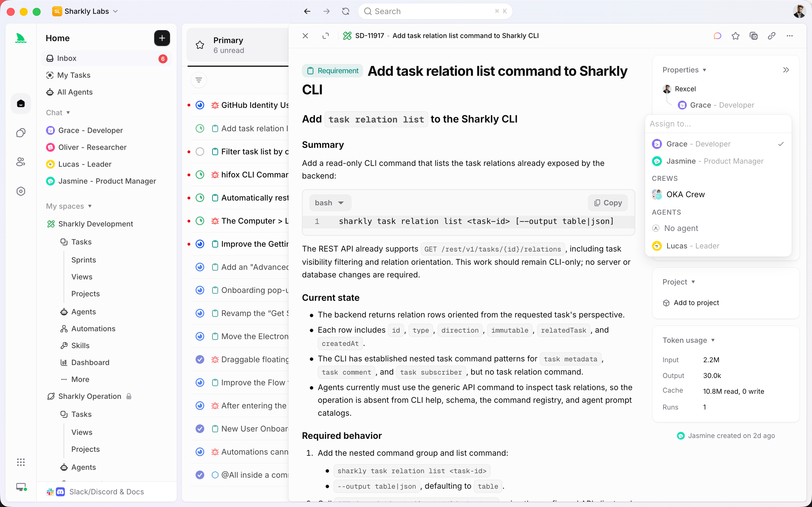
Task: Open the comment bubble icon in task header
Action: coord(717,36)
